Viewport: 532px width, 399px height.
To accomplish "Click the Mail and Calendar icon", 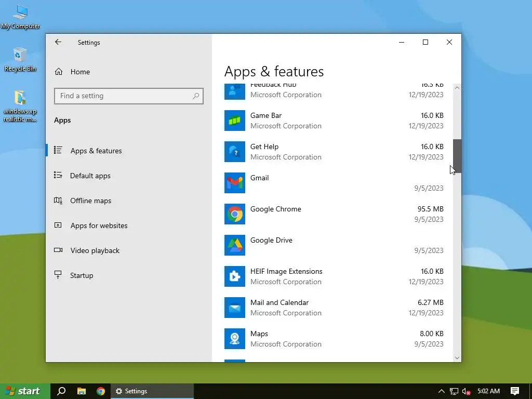I will click(x=234, y=308).
